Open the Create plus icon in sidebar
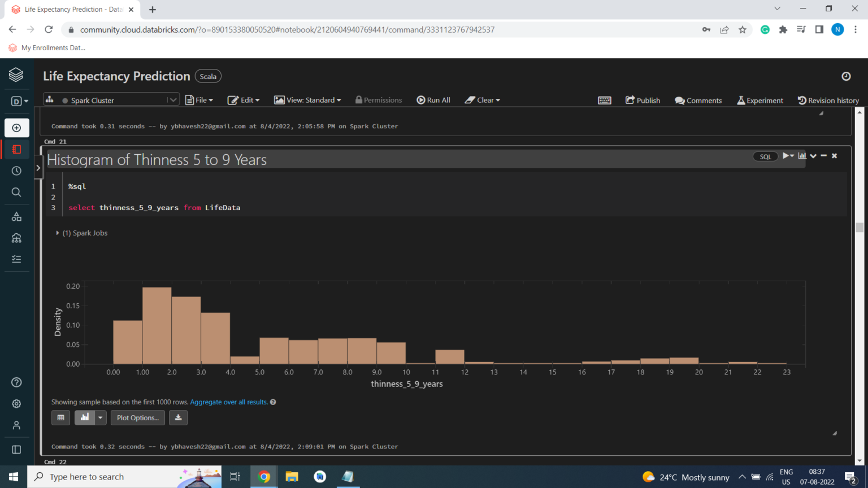Screen dimensions: 868x488 (16, 128)
